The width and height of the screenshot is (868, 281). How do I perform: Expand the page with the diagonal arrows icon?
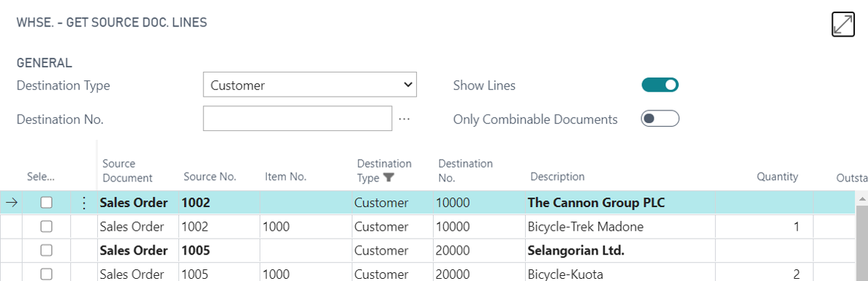coord(843,25)
